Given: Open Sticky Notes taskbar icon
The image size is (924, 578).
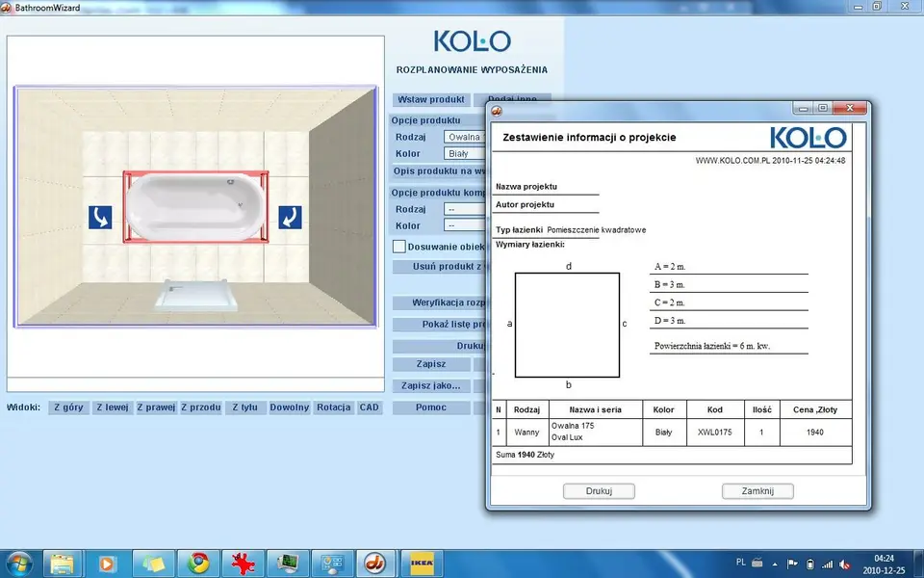Looking at the screenshot, I should [x=153, y=564].
